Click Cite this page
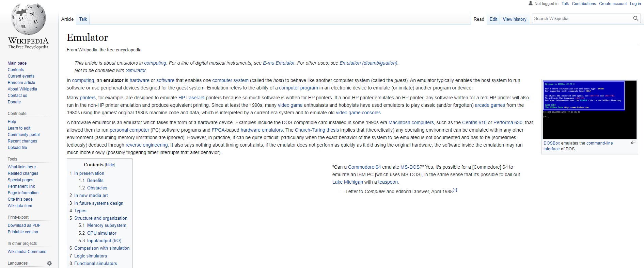 pos(20,199)
